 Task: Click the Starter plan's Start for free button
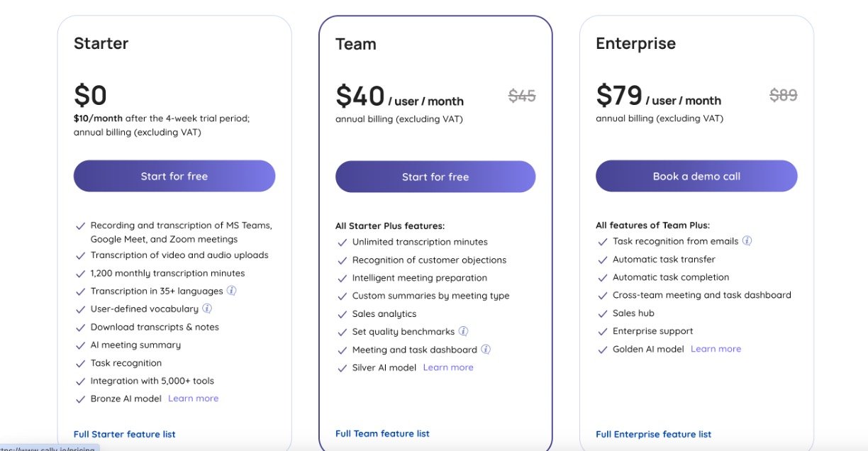174,176
